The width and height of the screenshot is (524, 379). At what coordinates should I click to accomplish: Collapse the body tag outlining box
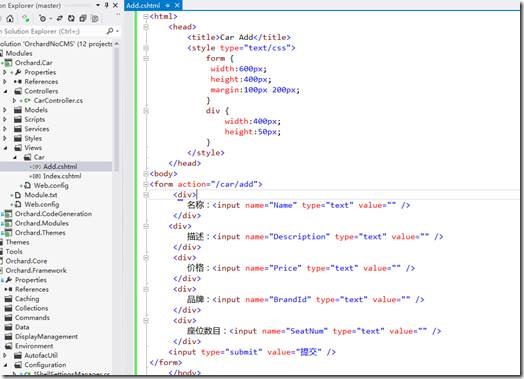point(146,174)
